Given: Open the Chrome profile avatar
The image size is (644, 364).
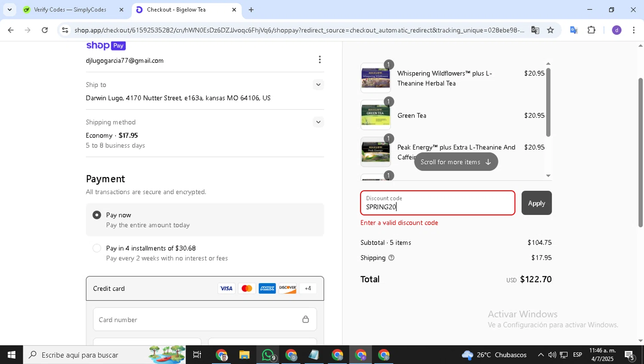Looking at the screenshot, I should click(617, 30).
